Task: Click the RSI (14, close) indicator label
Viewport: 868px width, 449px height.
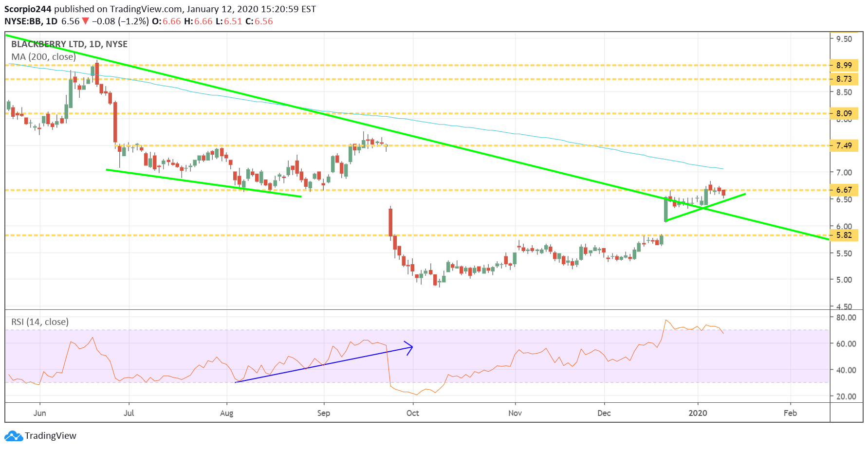Action: (x=40, y=322)
